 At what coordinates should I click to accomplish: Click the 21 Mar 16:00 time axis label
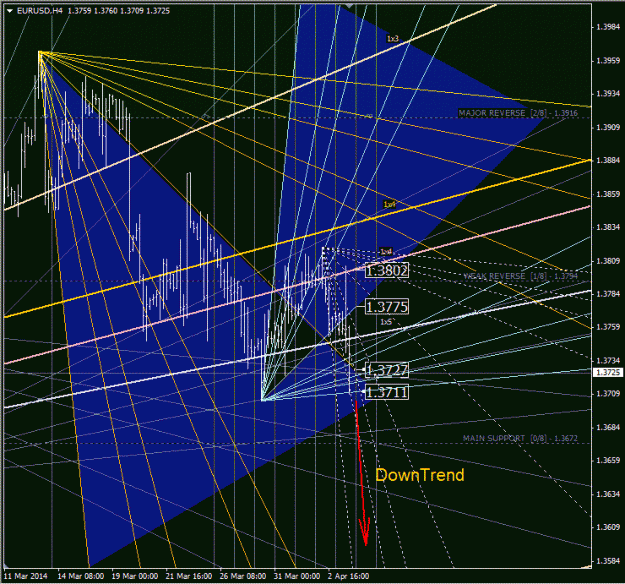click(189, 576)
